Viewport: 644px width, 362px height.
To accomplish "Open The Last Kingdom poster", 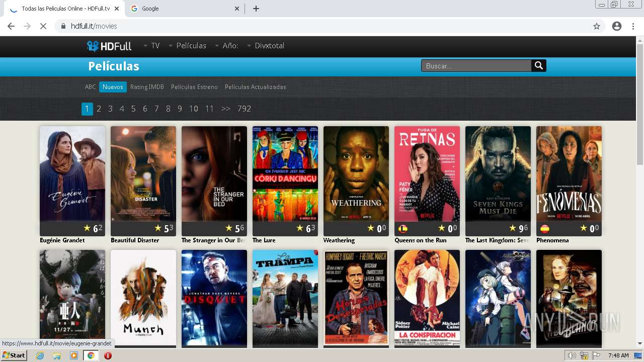I will [x=498, y=173].
